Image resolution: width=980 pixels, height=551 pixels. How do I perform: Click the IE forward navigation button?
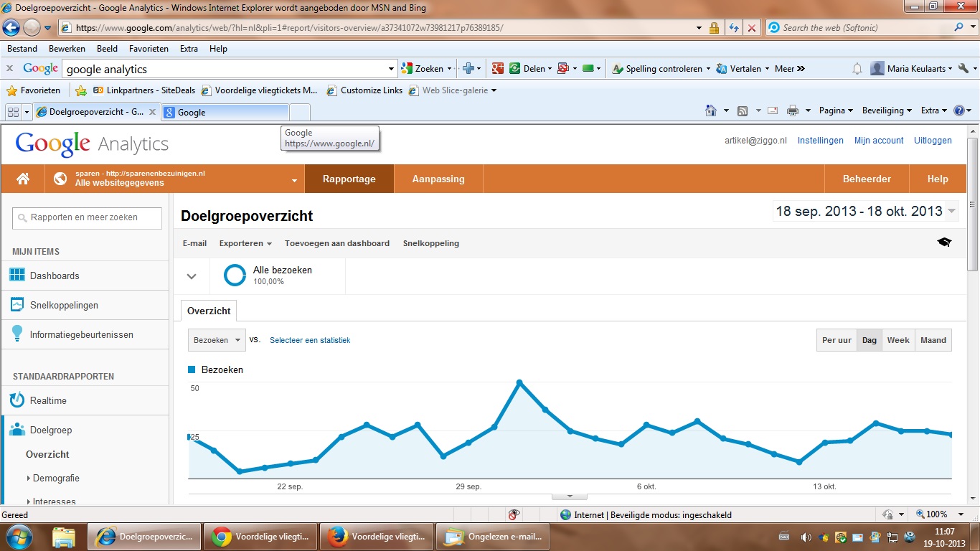(x=32, y=27)
